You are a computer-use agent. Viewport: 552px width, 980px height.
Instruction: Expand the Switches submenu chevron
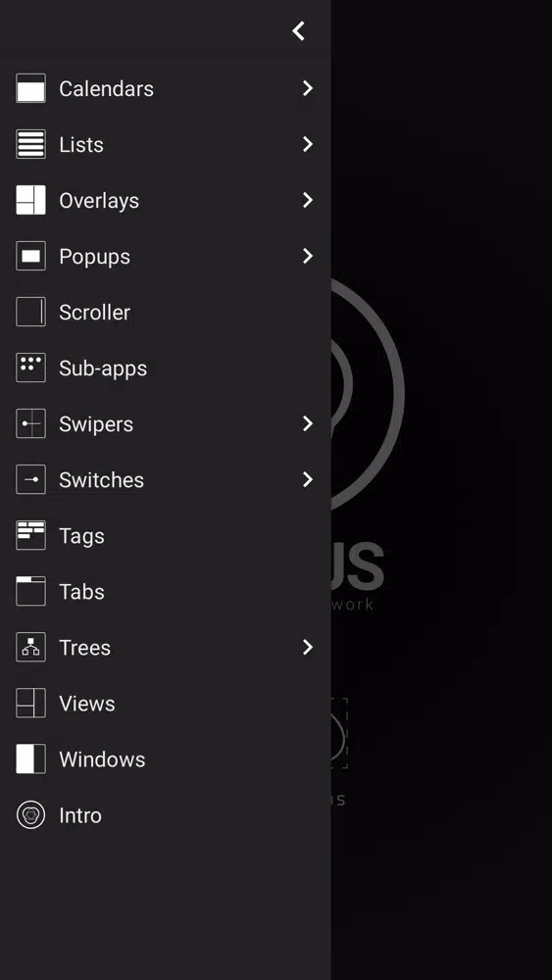coord(308,479)
